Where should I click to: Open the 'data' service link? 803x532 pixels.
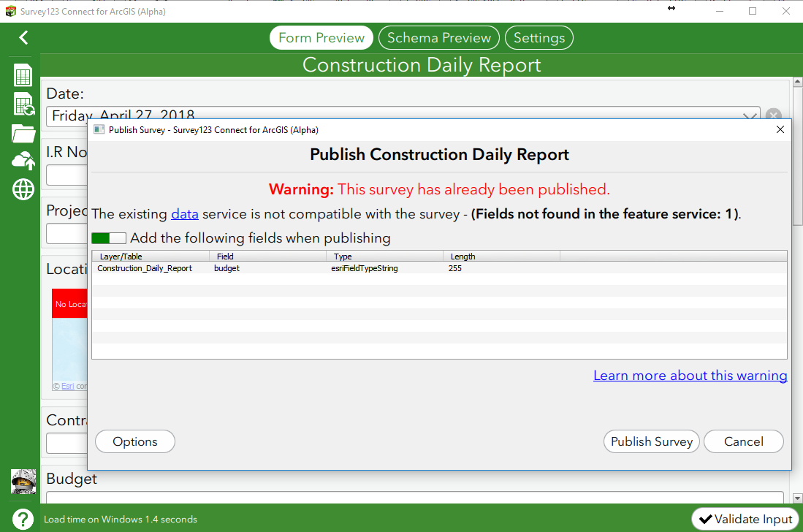[185, 214]
